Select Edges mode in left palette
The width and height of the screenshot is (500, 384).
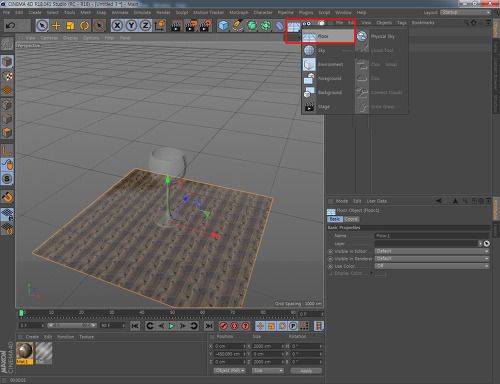(7, 119)
